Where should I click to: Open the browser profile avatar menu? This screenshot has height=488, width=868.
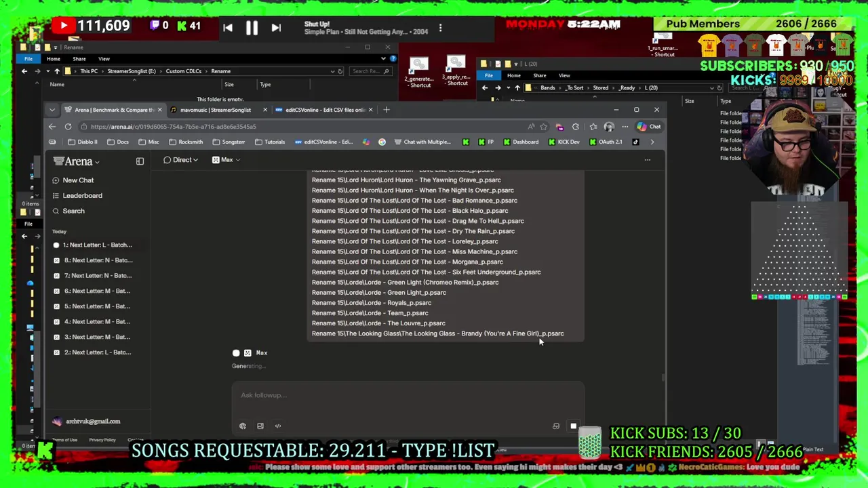click(609, 127)
